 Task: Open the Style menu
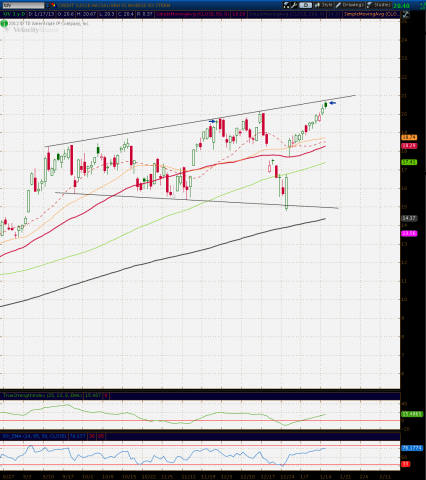[323, 5]
